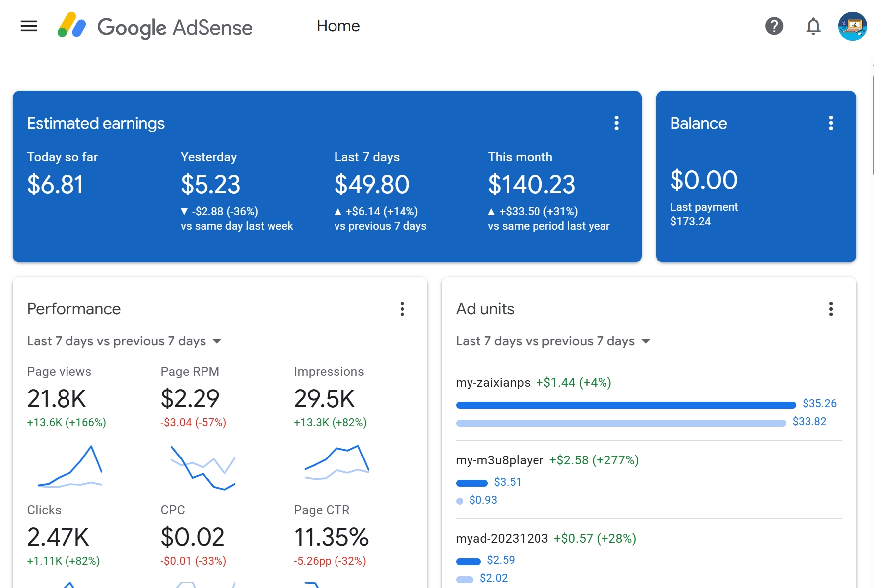Click the myad-20231203 ad unit name
Viewport: 874px width, 588px height.
(502, 538)
